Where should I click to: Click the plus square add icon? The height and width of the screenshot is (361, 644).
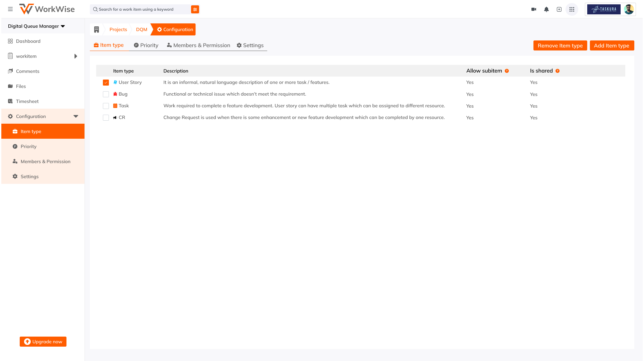click(559, 9)
